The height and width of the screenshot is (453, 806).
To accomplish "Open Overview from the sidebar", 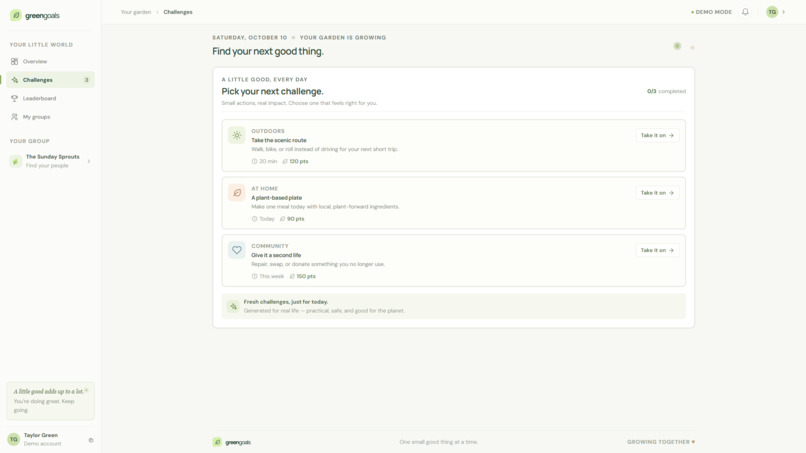I will (x=50, y=61).
